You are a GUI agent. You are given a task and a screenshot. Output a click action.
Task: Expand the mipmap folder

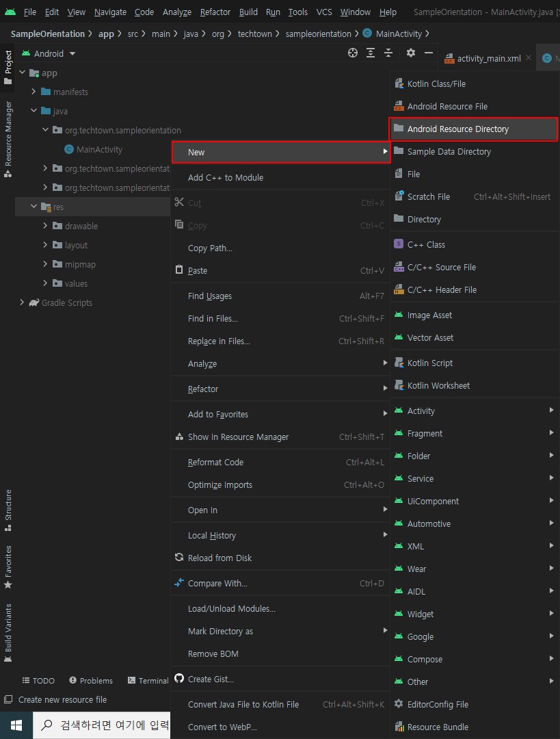45,264
